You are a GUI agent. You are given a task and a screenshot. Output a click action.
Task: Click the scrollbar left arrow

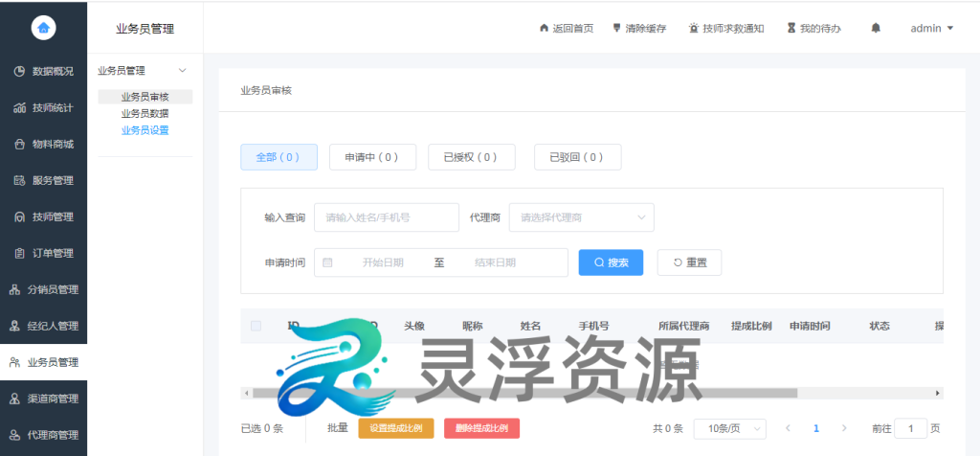click(246, 393)
